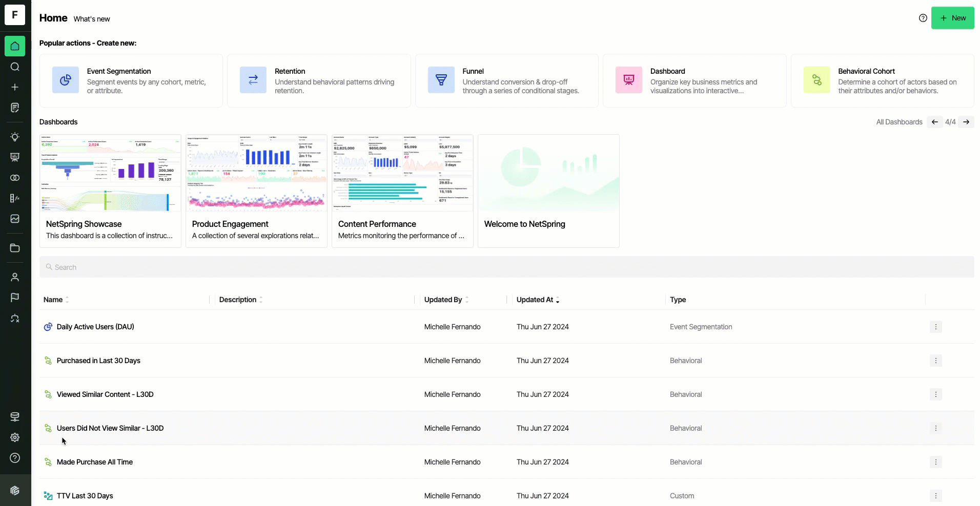Image resolution: width=980 pixels, height=506 pixels.
Task: Open Viewed Similar Content - L30D item
Action: 105,394
